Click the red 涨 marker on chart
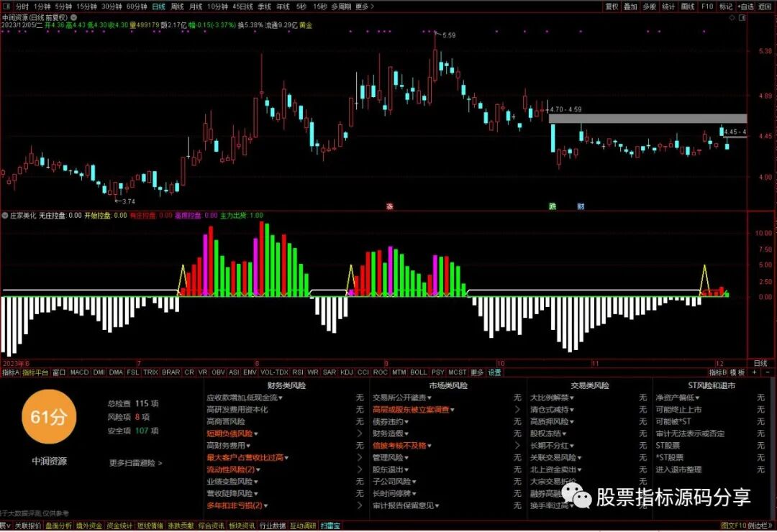The image size is (777, 532). pos(389,206)
